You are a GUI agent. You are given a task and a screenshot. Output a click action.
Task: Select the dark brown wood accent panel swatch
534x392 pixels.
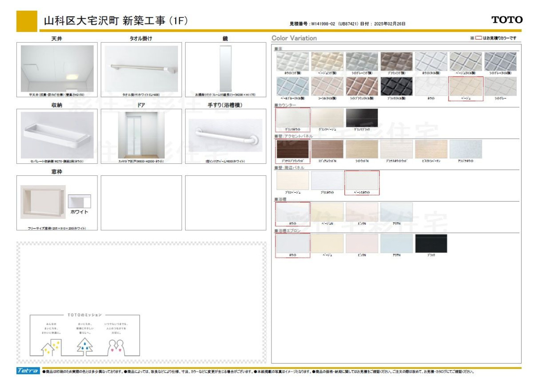tap(293, 150)
